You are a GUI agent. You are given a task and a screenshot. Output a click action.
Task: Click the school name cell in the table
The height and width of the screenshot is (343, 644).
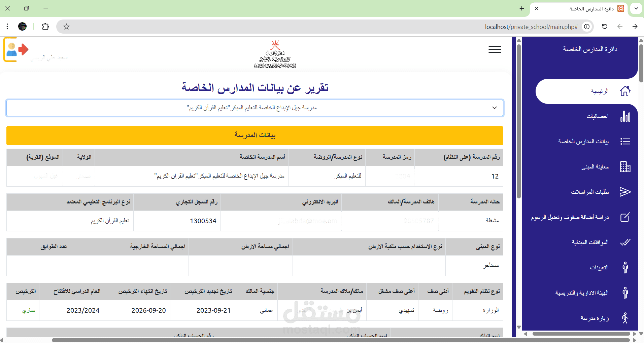(192, 176)
